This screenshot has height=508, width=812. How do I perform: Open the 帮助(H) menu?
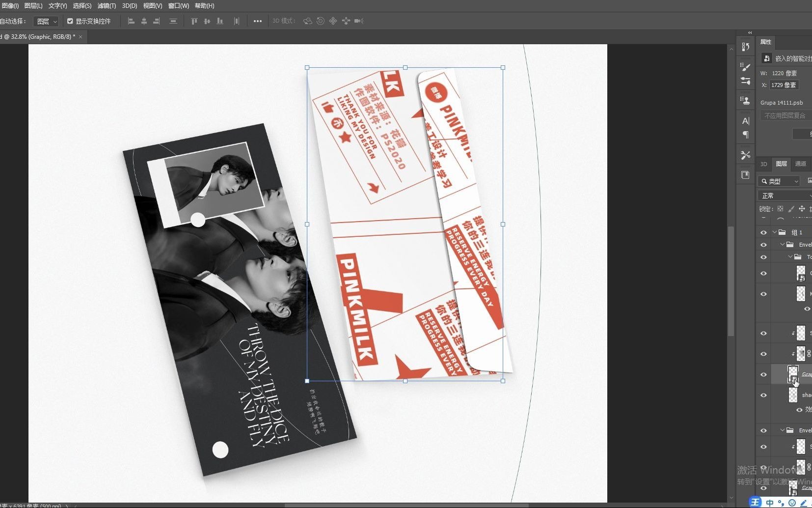(204, 6)
